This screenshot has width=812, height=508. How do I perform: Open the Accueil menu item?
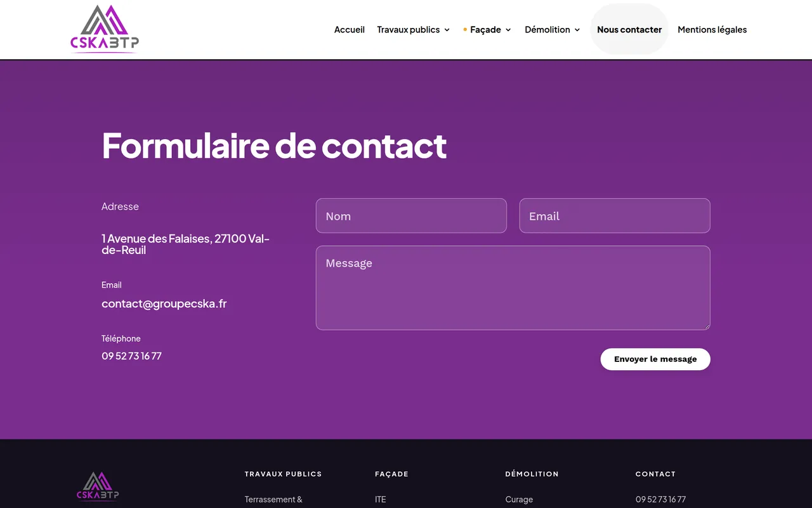[x=350, y=29]
